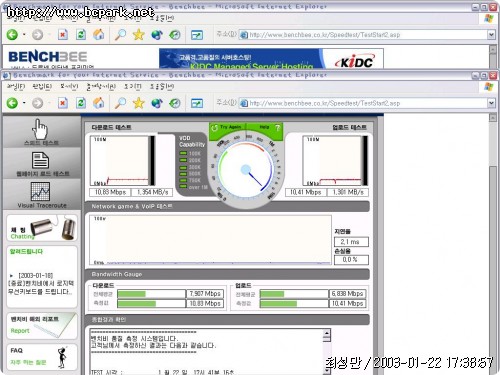This screenshot has width=500, height=375.
Task: Click Back arrow in background browser window
Action: click(x=13, y=34)
